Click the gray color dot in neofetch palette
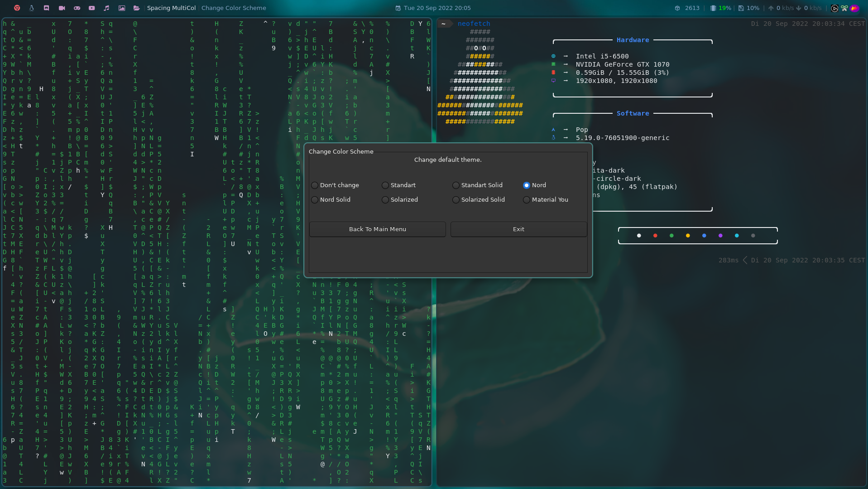Image resolution: width=868 pixels, height=489 pixels. [x=753, y=236]
